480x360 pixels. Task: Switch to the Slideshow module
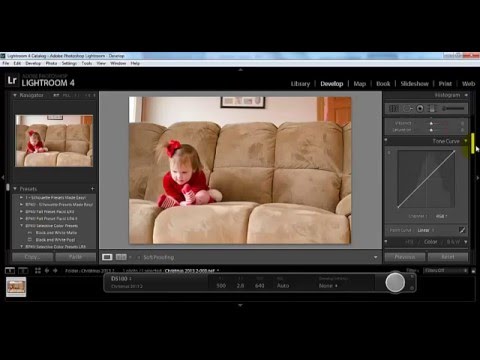[415, 84]
